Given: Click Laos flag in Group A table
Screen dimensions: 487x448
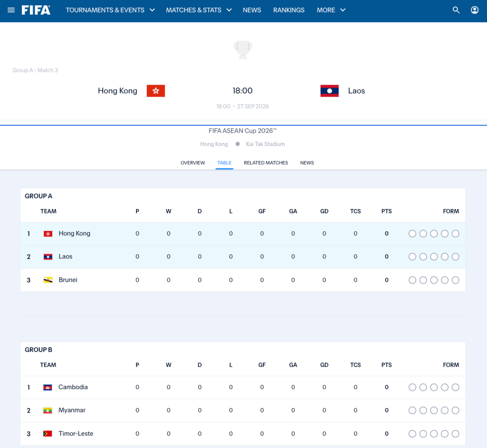Looking at the screenshot, I should (48, 257).
